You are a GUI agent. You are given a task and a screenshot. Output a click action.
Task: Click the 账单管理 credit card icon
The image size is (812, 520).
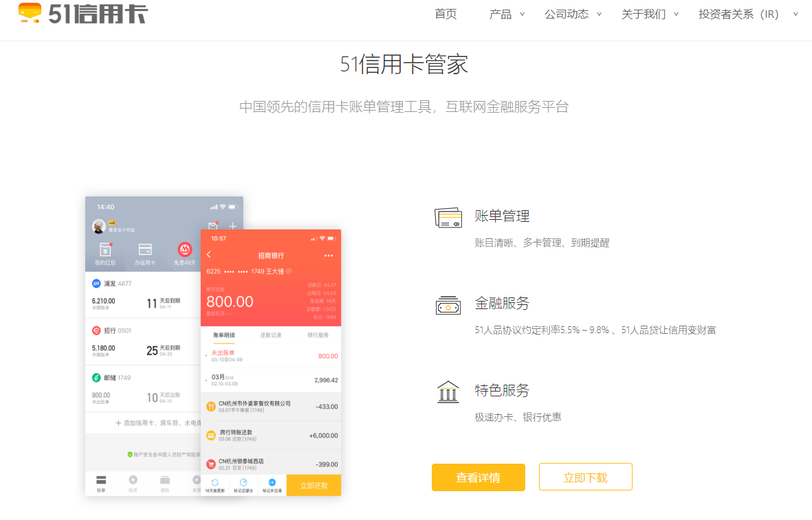pos(448,218)
